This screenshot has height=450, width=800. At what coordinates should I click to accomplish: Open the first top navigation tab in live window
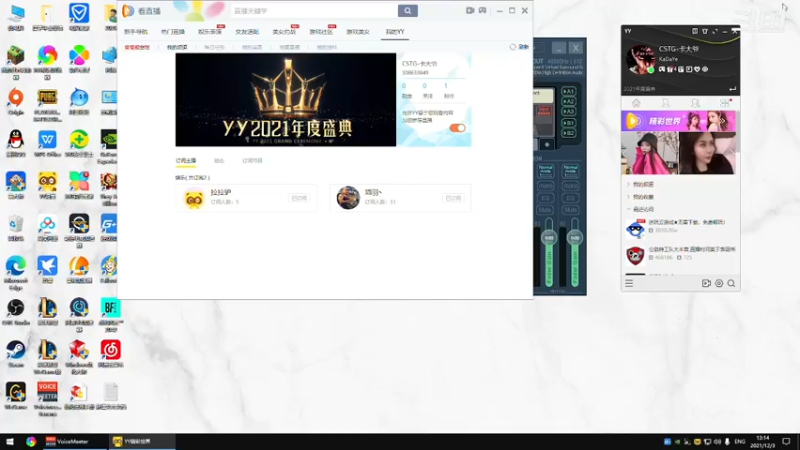[x=136, y=32]
